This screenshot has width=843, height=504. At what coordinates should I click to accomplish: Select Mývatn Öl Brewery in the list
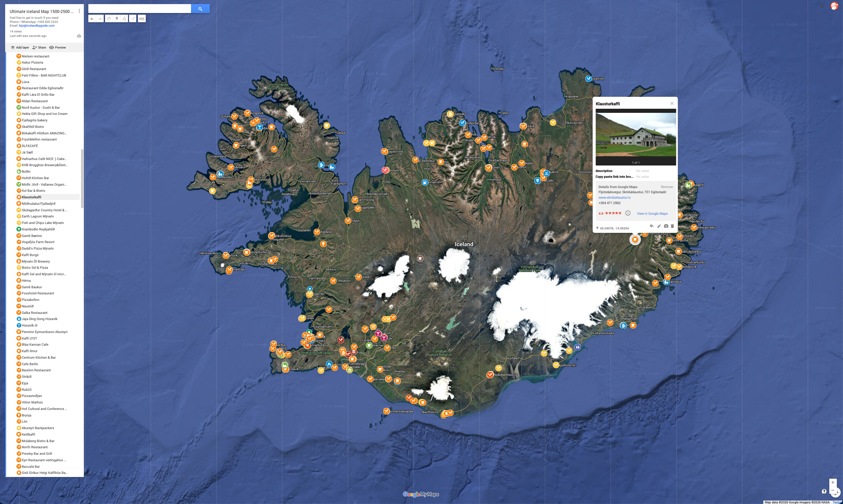pos(36,262)
